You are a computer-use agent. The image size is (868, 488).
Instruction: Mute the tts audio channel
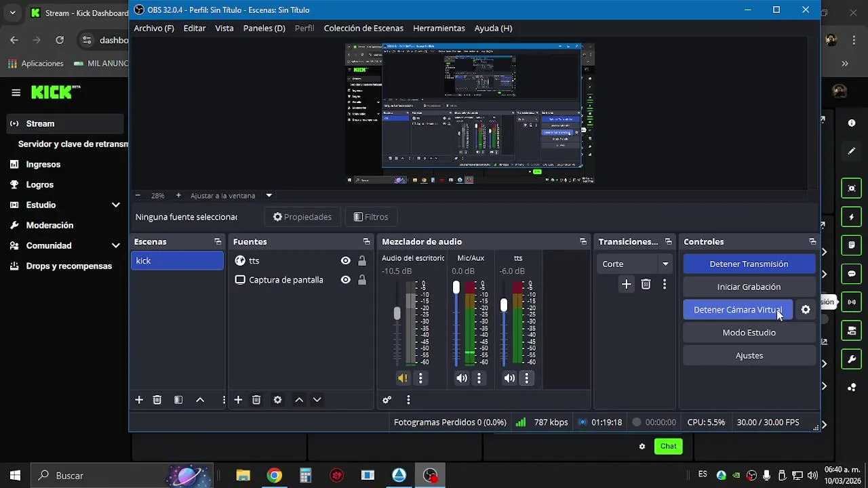click(509, 378)
